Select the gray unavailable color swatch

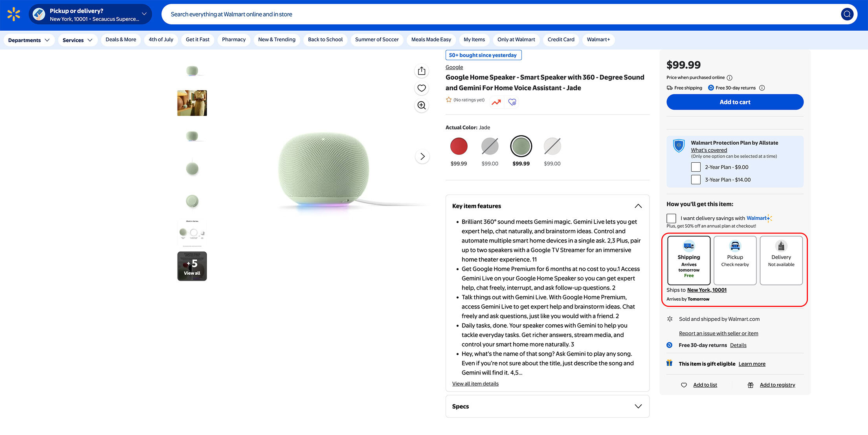tap(490, 146)
